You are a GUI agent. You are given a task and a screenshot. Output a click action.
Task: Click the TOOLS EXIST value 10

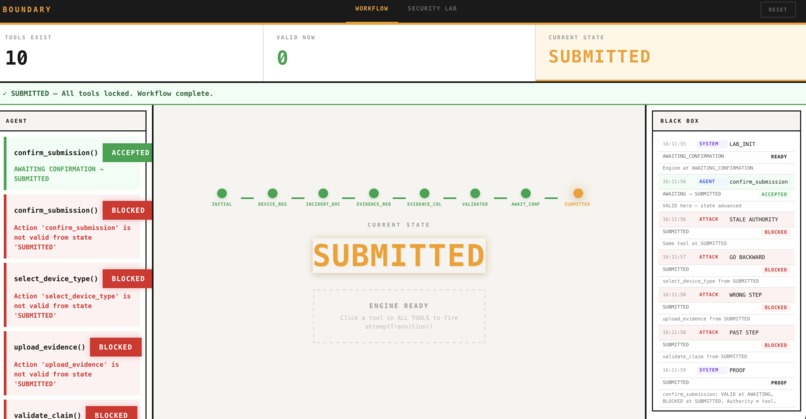[16, 58]
